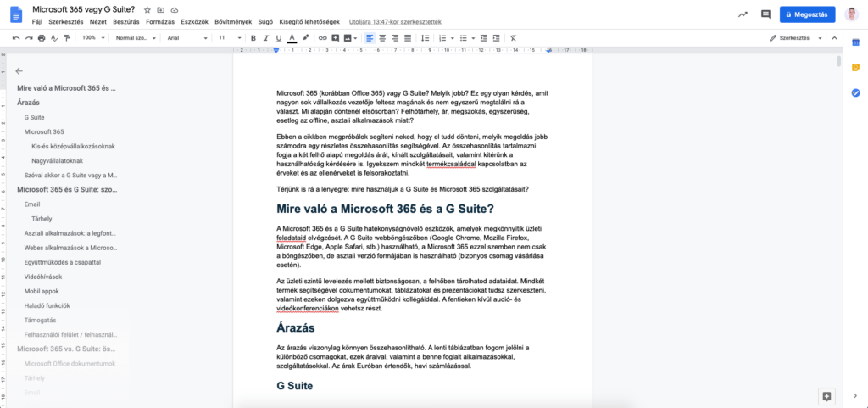Align text to the right

[x=395, y=38]
